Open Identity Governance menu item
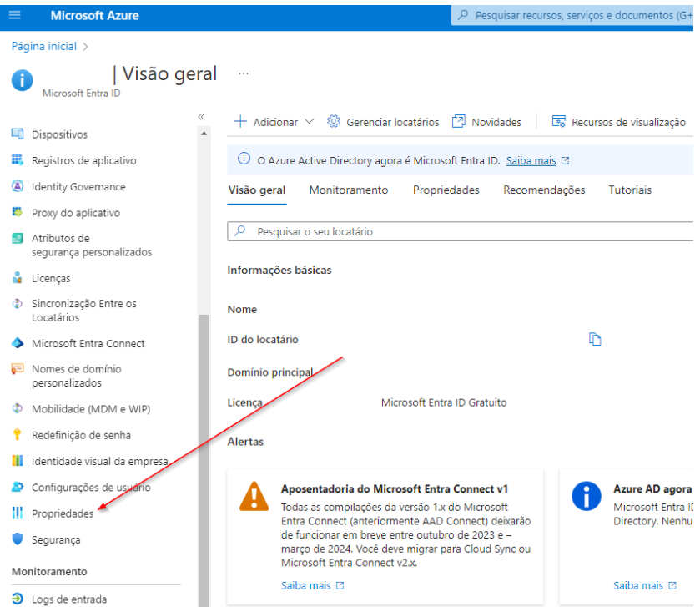700x607 pixels. (78, 187)
